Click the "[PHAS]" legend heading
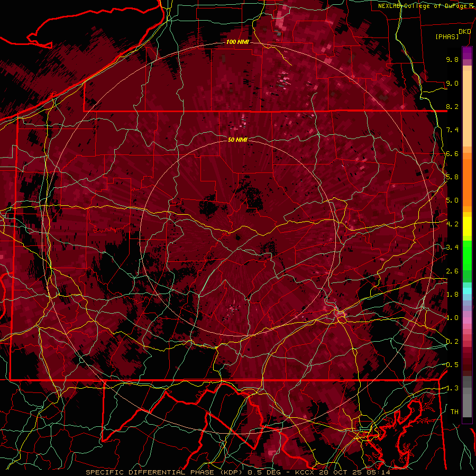Screen dimensions: 476x476 [447, 37]
